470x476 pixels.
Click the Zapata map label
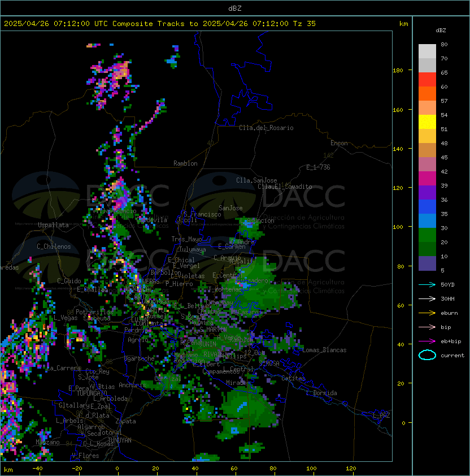[125, 421]
